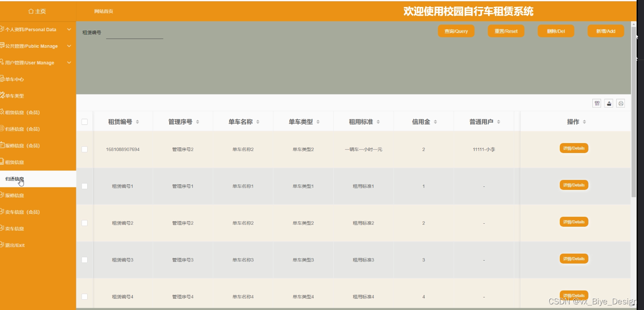This screenshot has width=644, height=310.
Task: Sort by 单车类型 column arrows
Action: [x=318, y=122]
